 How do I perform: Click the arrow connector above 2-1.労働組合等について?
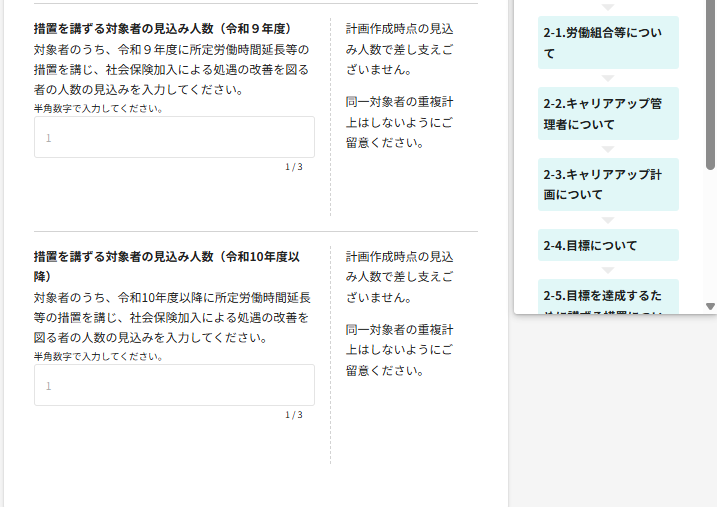point(608,7)
